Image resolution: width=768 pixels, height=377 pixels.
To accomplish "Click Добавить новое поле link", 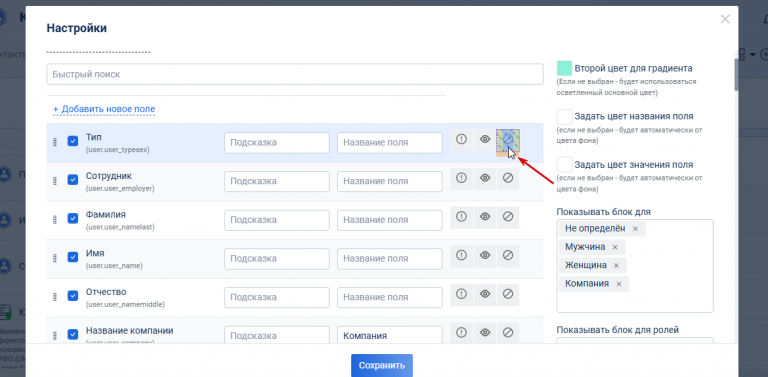I will pyautogui.click(x=104, y=109).
